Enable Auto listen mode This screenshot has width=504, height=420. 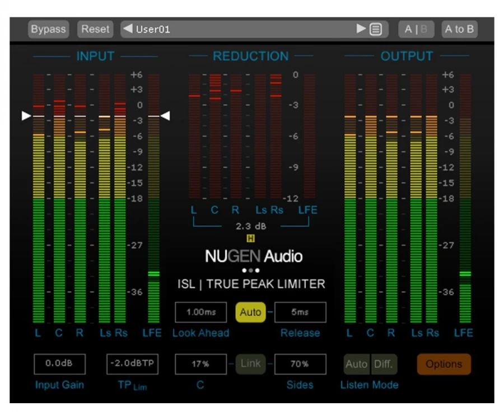pos(357,364)
